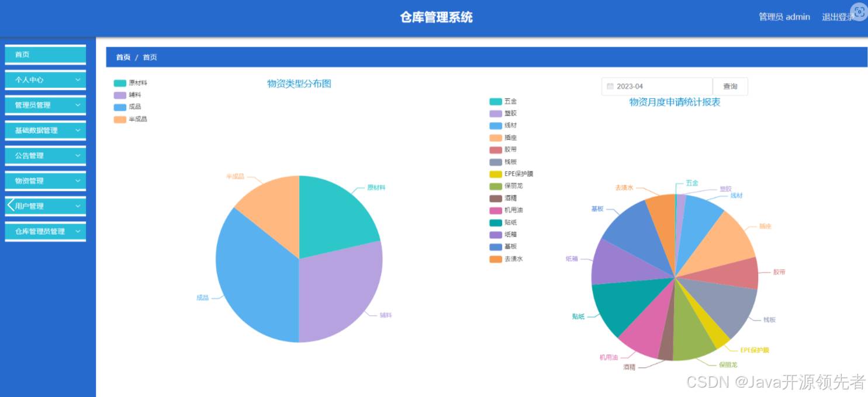Hide 酒精 using its legend entry

coord(503,198)
